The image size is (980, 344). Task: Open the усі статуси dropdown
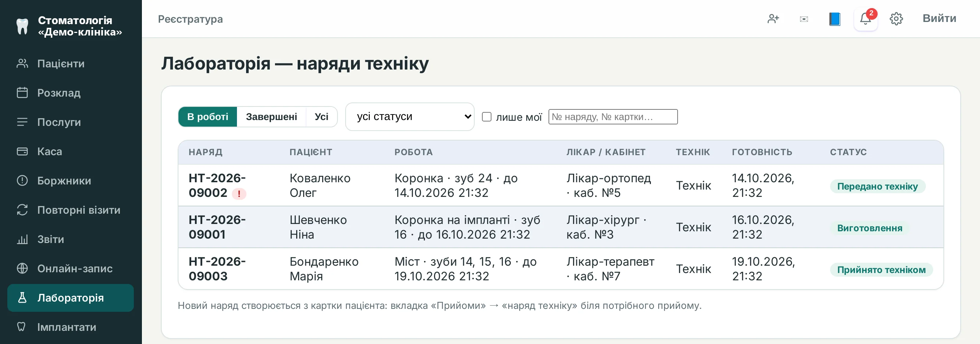click(x=410, y=117)
